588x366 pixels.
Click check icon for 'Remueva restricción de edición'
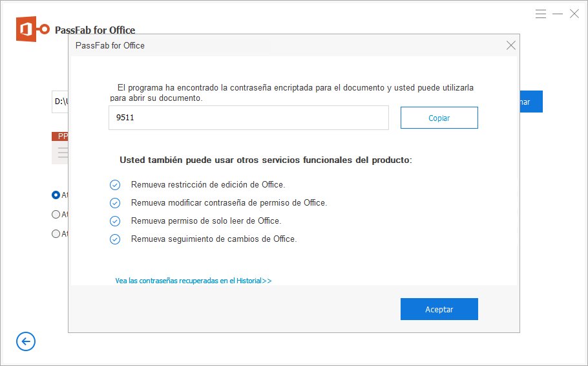[115, 185]
